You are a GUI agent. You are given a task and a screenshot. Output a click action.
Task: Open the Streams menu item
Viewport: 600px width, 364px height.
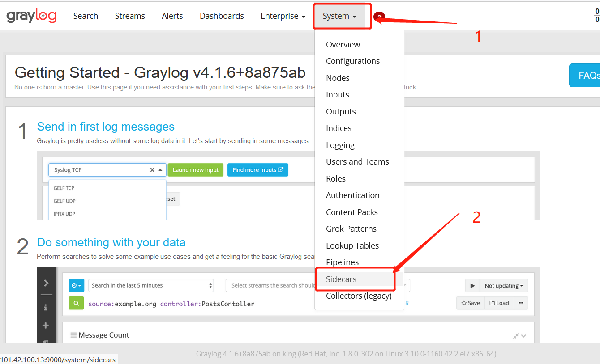[x=129, y=16]
